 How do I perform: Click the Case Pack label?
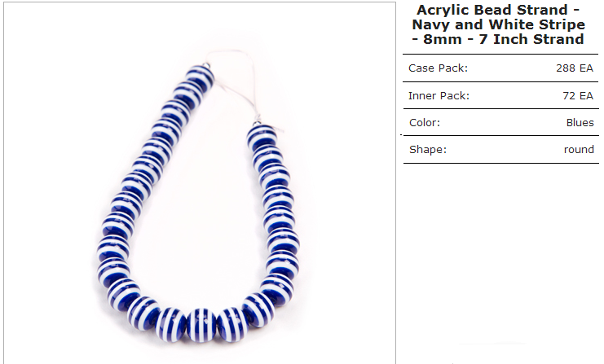[x=438, y=68]
